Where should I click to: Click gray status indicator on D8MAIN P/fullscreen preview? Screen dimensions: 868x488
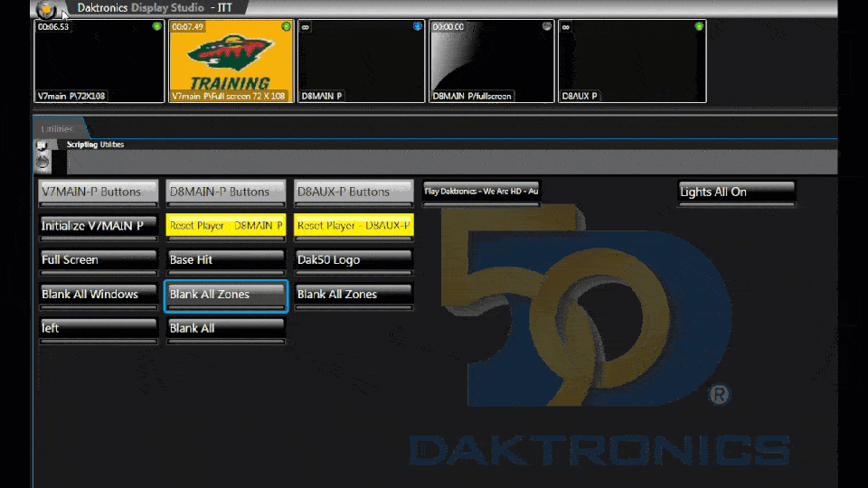(x=546, y=27)
